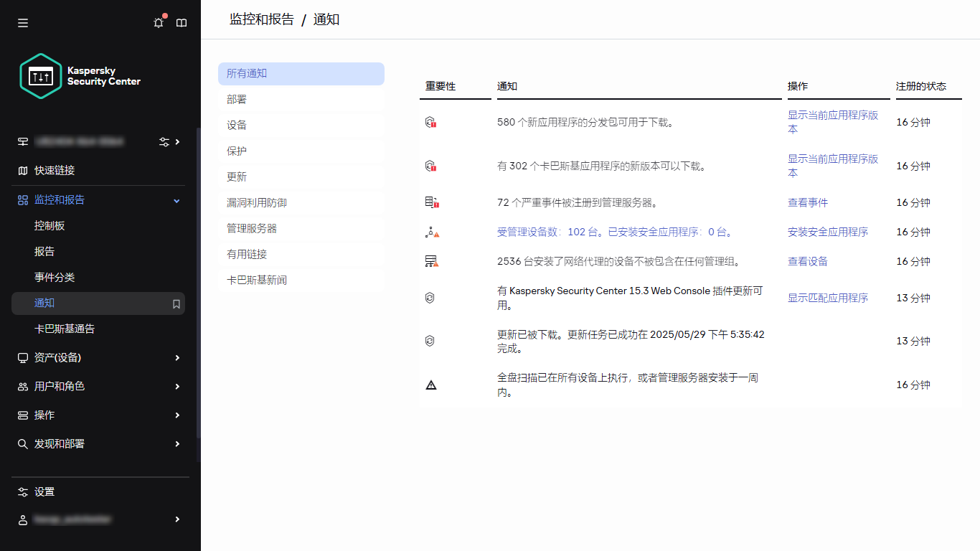The height and width of the screenshot is (551, 980).
Task: Expand the 用户和角色 sidebar section
Action: tap(176, 386)
